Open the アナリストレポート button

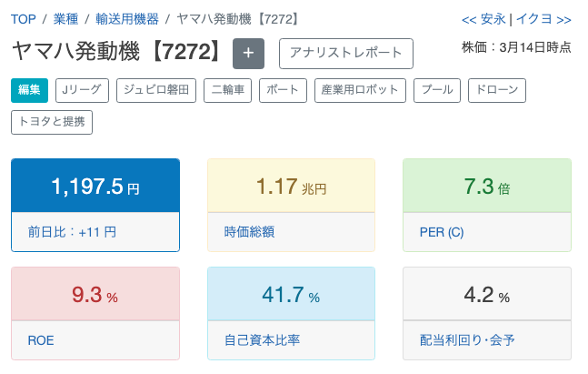click(x=345, y=54)
